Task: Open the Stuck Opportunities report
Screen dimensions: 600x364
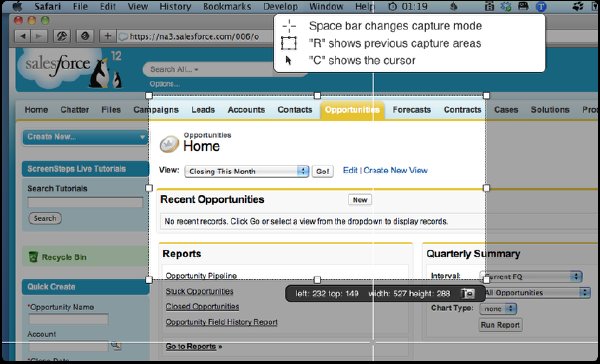Action: 199,291
